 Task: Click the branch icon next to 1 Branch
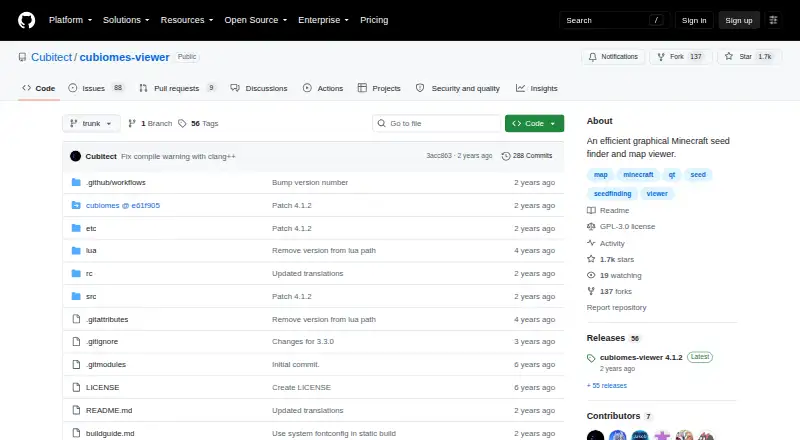(x=132, y=124)
